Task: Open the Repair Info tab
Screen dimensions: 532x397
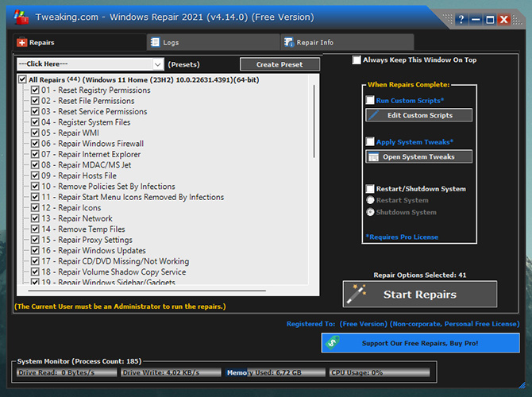Action: click(x=348, y=42)
